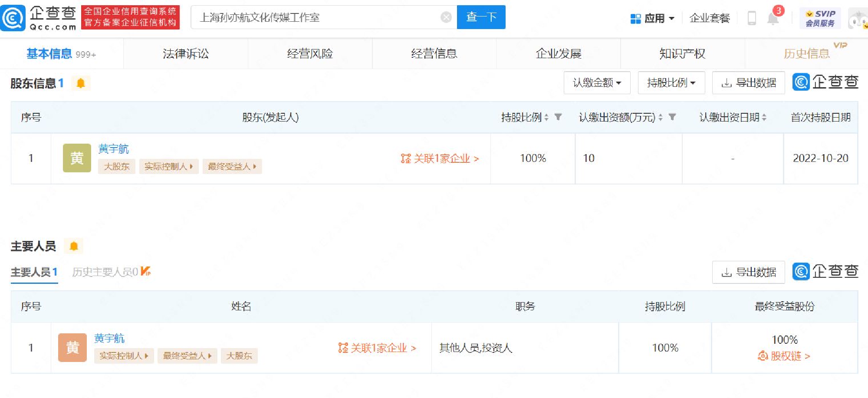Image resolution: width=868 pixels, height=398 pixels.
Task: Open the 认缴金额 filter dropdown
Action: [x=597, y=82]
